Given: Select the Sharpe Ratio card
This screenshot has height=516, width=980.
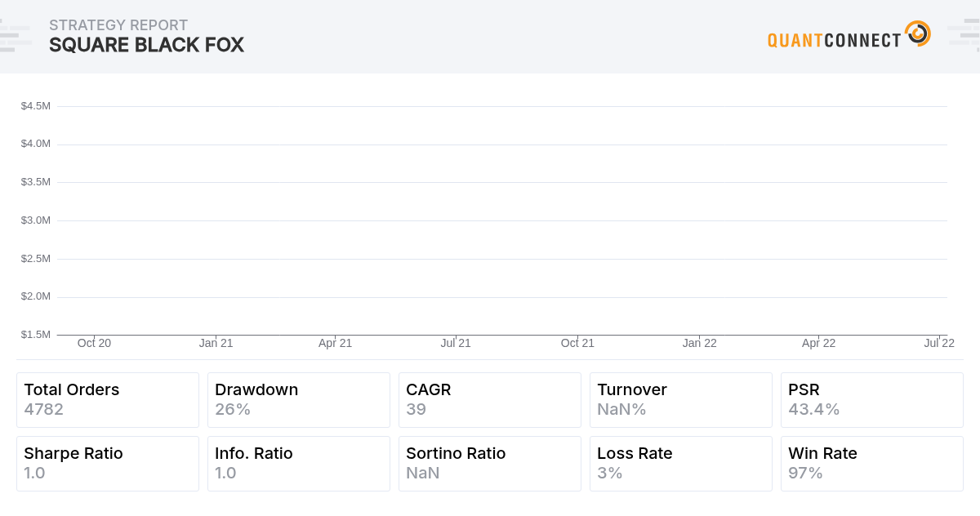Looking at the screenshot, I should click(108, 463).
